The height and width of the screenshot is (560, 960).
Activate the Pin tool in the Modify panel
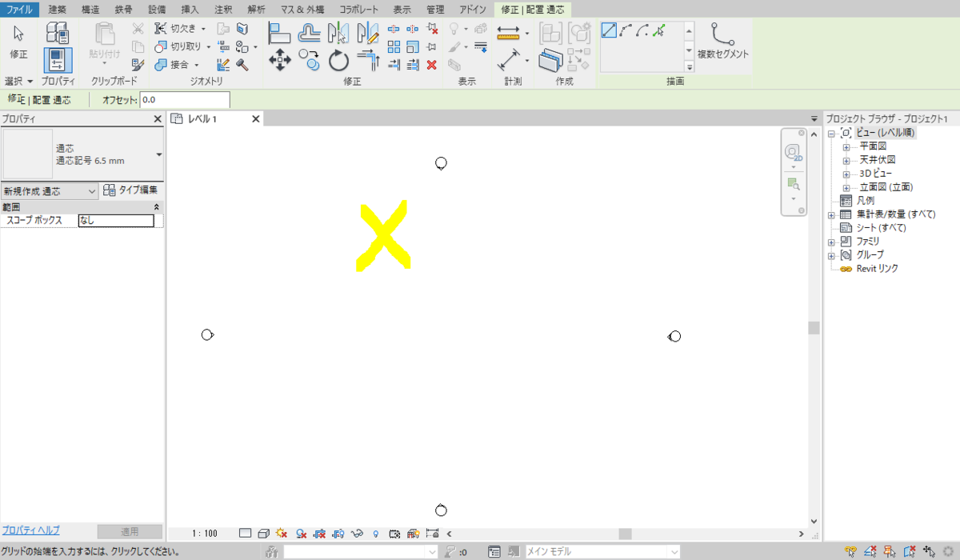(x=433, y=46)
